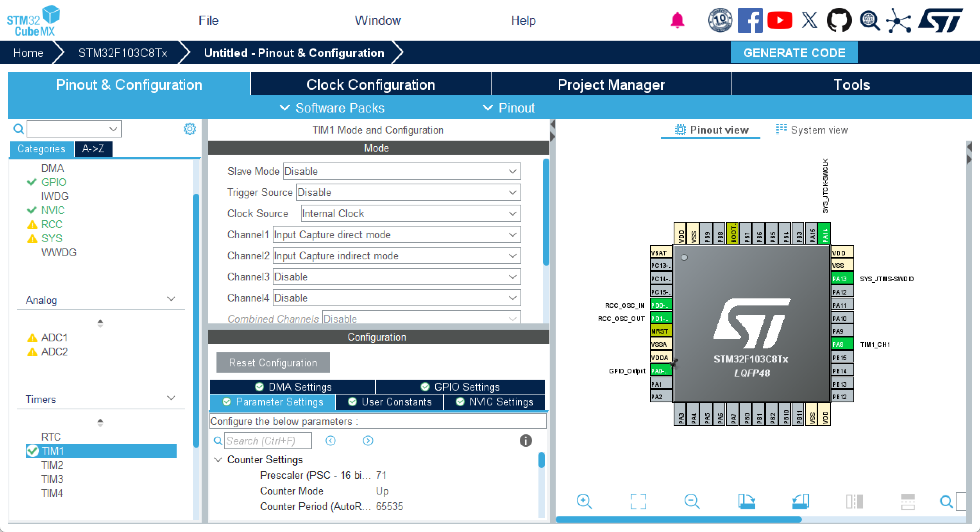Screen dimensions: 980x532
Task: Toggle the horizontal split view icon
Action: pyautogui.click(x=908, y=502)
